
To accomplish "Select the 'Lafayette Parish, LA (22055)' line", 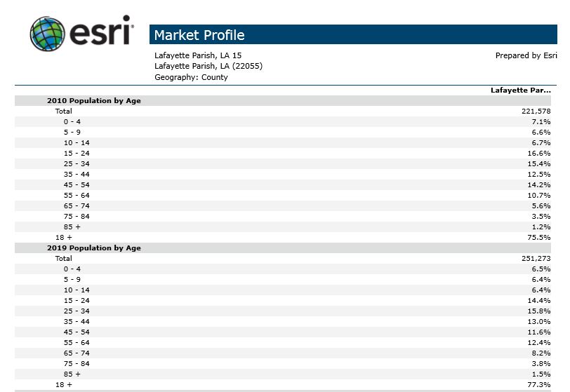I will (x=208, y=66).
